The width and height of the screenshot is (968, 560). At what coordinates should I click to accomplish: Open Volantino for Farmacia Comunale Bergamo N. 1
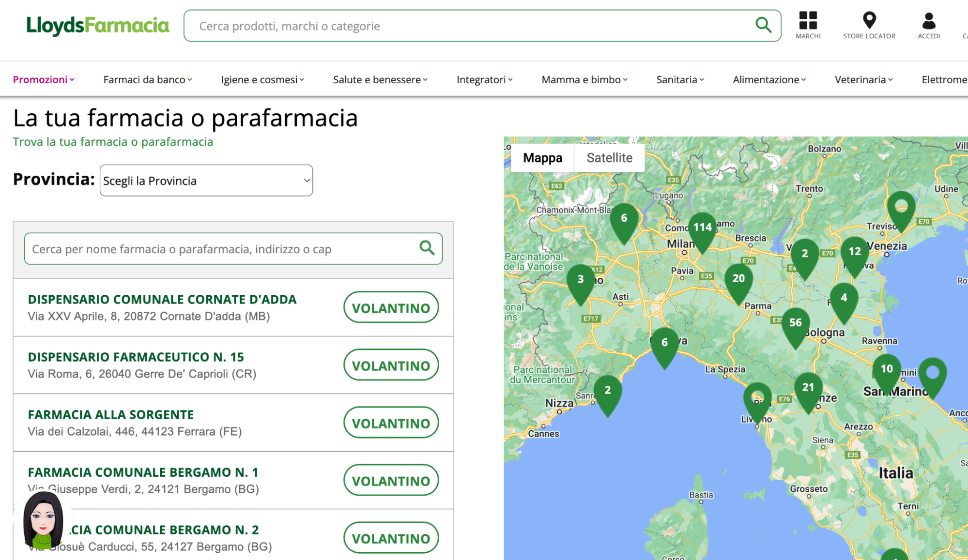pyautogui.click(x=391, y=480)
